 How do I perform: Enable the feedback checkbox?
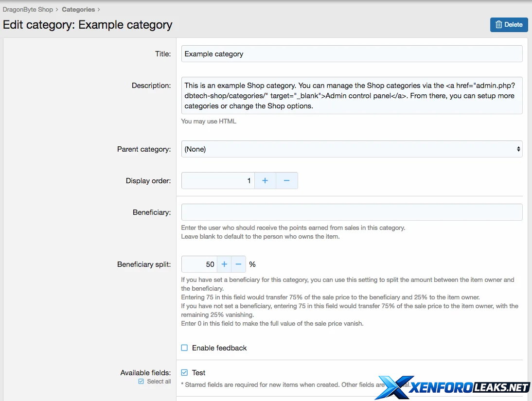tap(184, 348)
